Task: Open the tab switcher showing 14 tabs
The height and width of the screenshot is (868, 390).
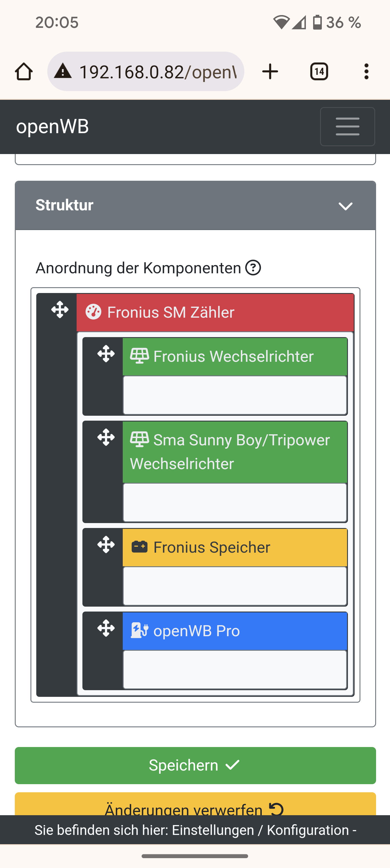Action: (x=319, y=71)
